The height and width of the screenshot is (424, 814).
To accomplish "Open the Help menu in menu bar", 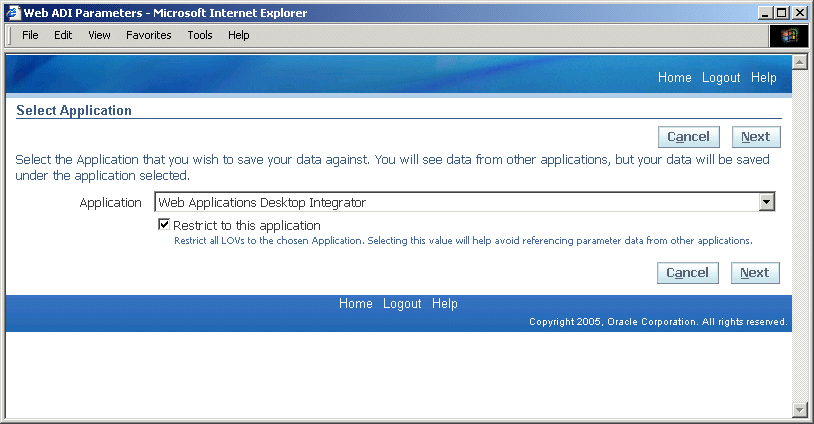I will [x=239, y=35].
